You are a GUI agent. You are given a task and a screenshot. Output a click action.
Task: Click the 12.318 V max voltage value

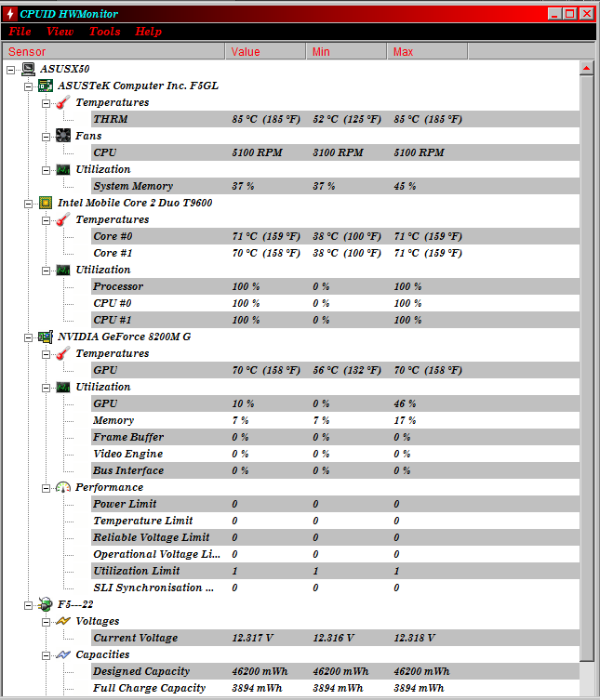coord(414,638)
